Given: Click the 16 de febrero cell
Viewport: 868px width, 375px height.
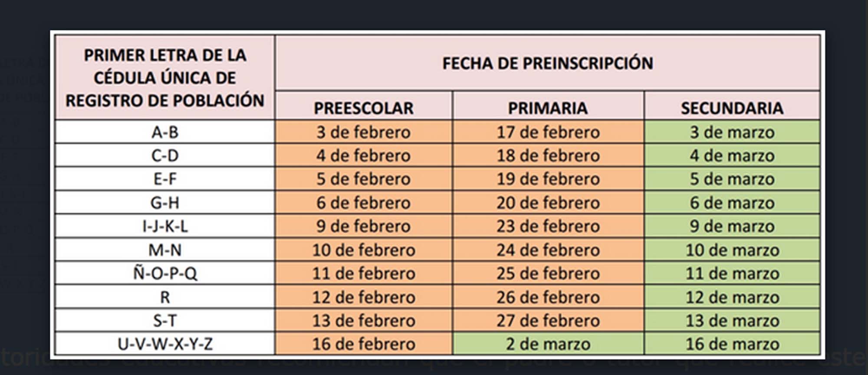Looking at the screenshot, I should point(364,344).
